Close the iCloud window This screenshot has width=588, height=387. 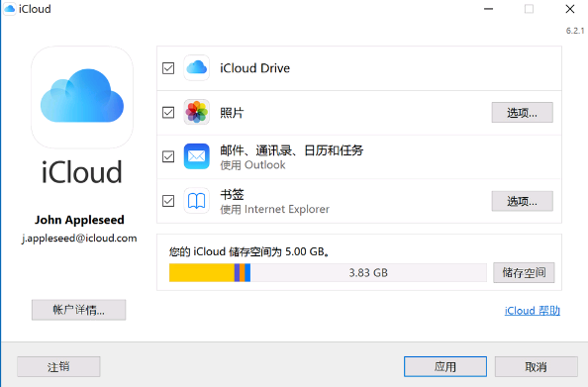point(570,9)
